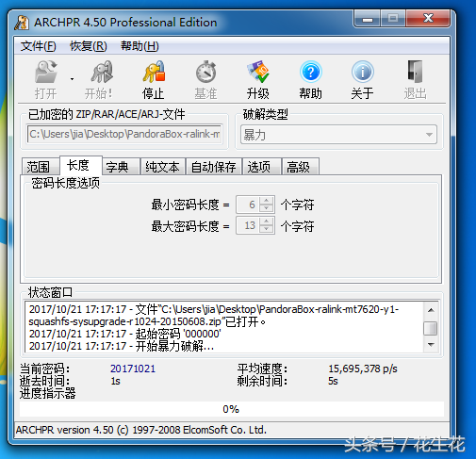Switch to the 字典 tab
This screenshot has width=476, height=459.
coord(121,167)
